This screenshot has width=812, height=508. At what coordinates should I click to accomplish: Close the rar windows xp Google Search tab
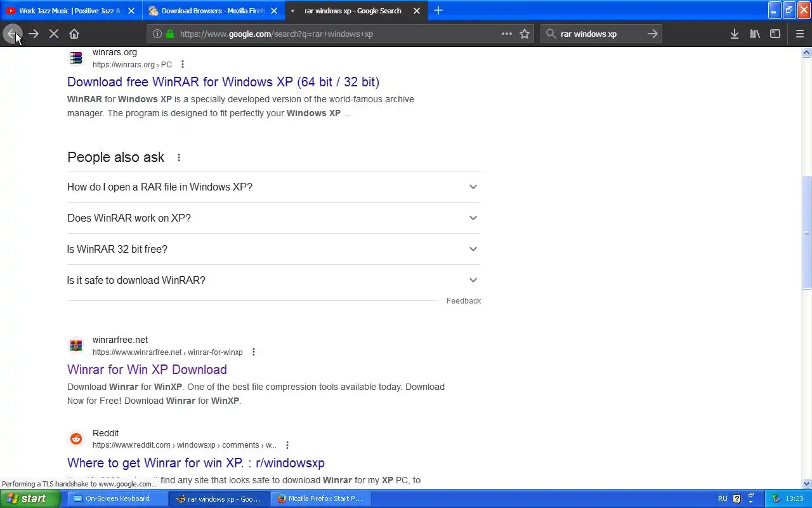pyautogui.click(x=417, y=11)
